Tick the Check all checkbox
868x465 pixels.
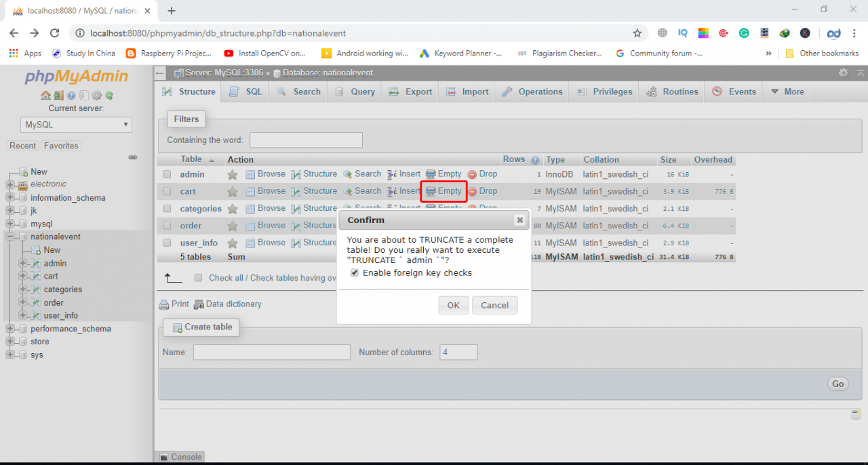(198, 278)
